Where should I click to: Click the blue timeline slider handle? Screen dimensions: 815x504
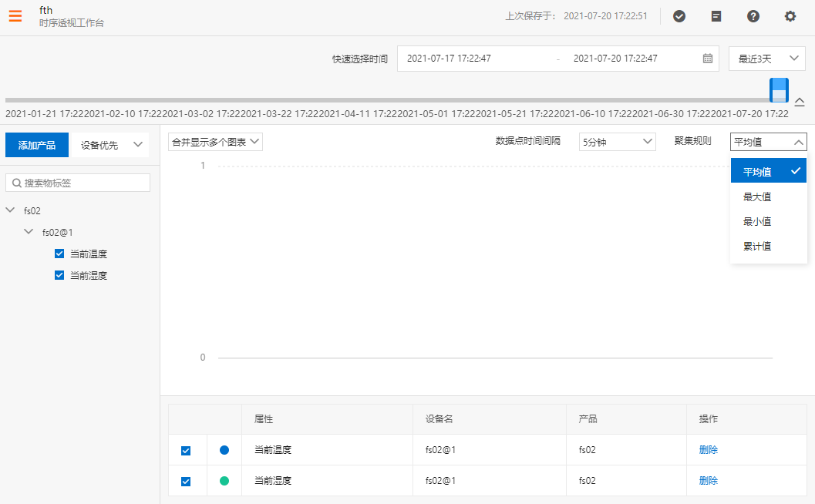click(x=779, y=89)
